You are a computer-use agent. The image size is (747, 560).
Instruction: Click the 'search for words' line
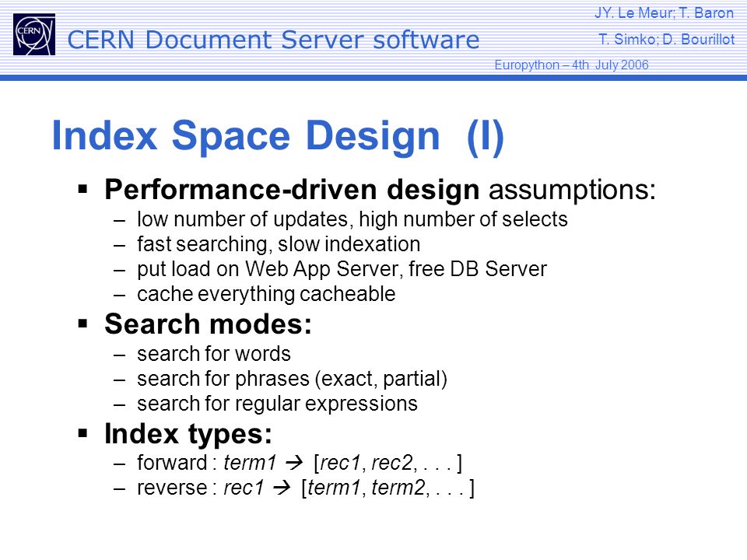click(213, 354)
